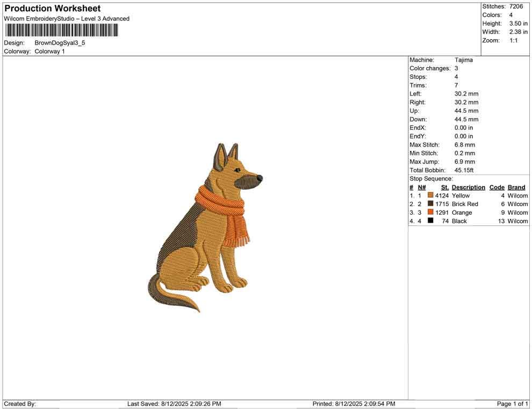The width and height of the screenshot is (532, 409).
Task: Click the Brand column header
Action: coord(516,187)
